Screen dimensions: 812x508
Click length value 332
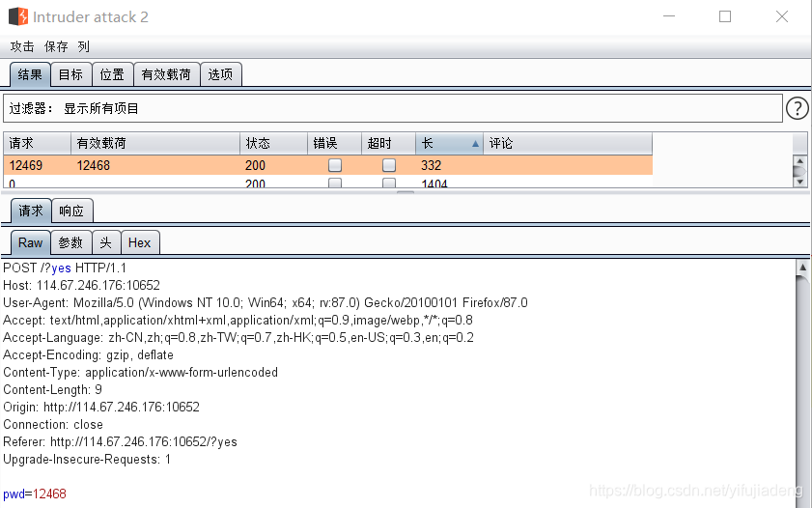(x=431, y=166)
